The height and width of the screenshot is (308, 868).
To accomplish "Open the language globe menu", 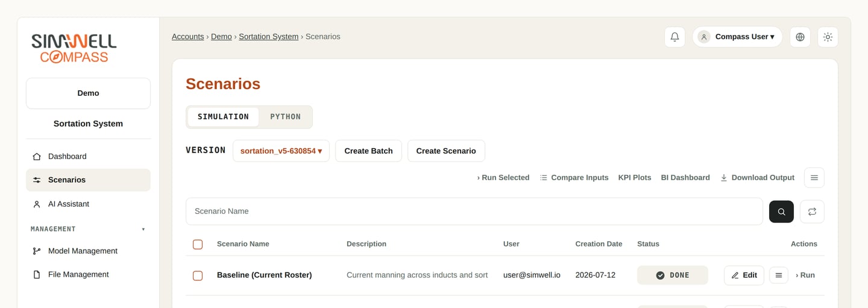I will (800, 37).
